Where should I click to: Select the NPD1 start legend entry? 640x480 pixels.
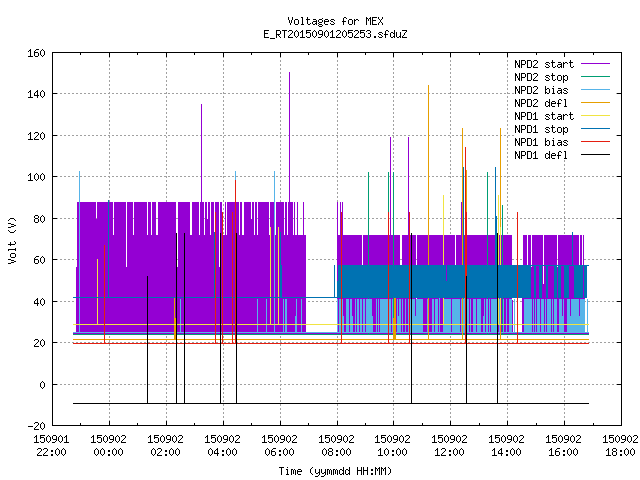[x=544, y=116]
